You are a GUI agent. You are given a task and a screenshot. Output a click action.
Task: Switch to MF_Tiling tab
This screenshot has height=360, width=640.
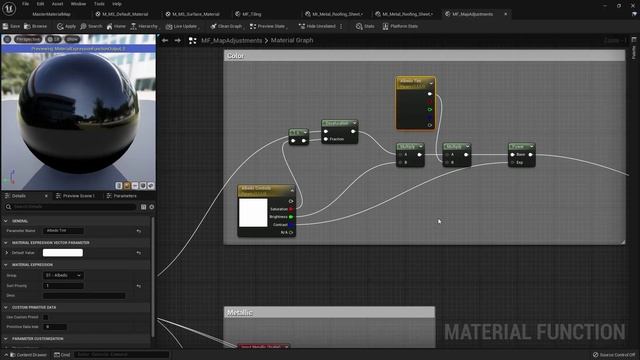pyautogui.click(x=249, y=14)
